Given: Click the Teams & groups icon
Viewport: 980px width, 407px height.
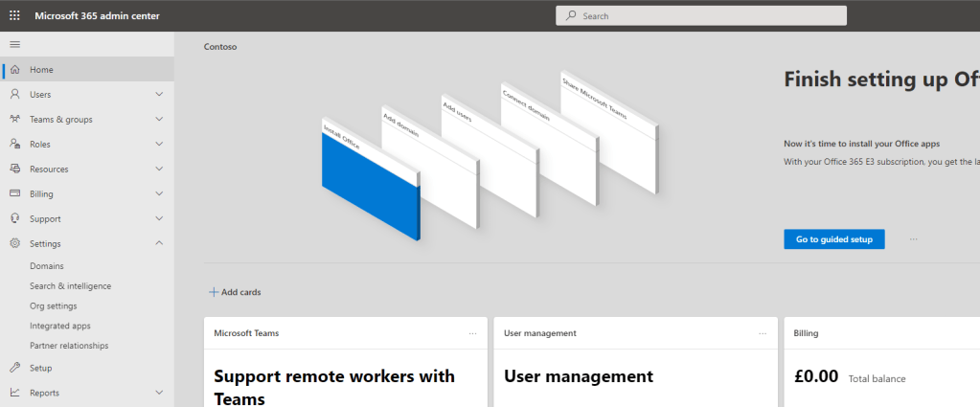Looking at the screenshot, I should point(14,120).
